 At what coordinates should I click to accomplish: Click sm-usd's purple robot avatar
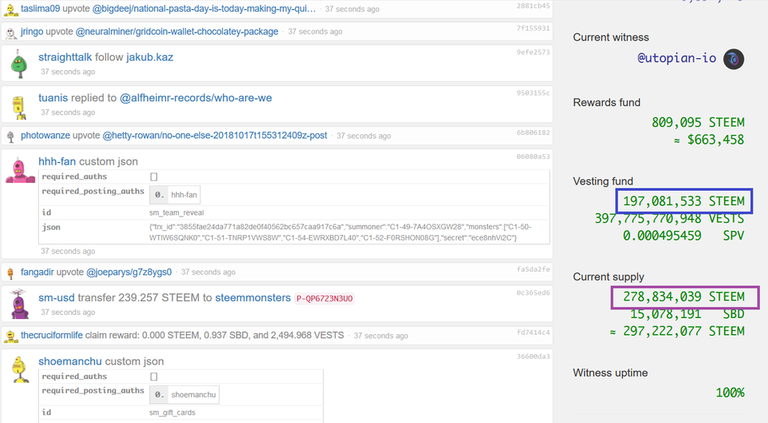(x=20, y=304)
